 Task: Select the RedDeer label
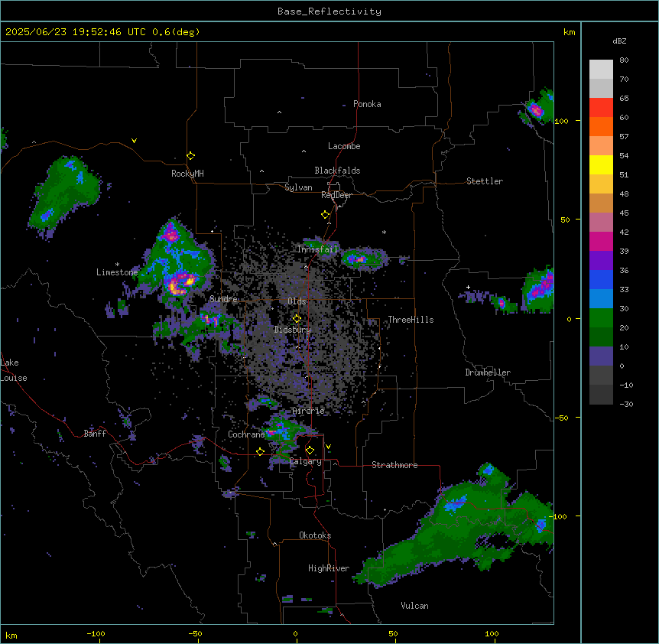pos(336,195)
